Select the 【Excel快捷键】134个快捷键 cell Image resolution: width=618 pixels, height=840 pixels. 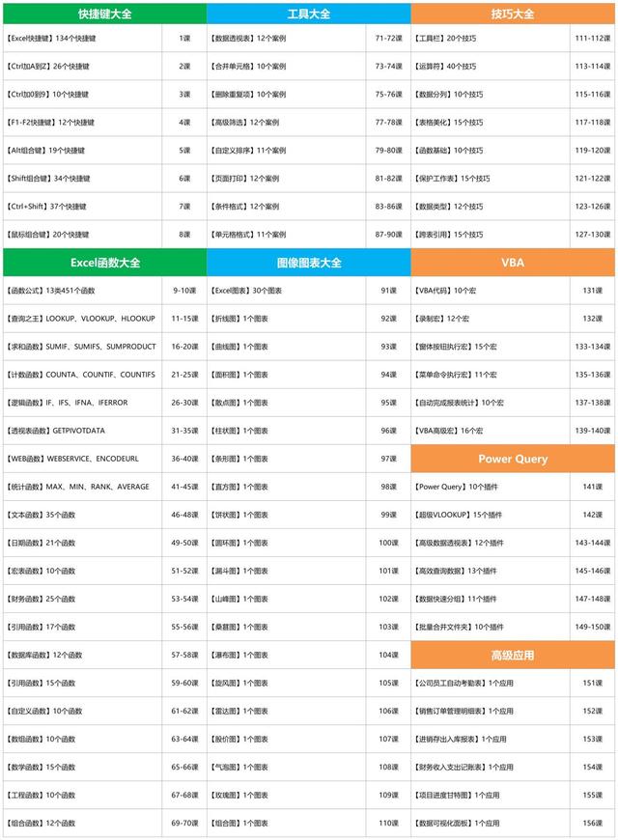(x=82, y=38)
